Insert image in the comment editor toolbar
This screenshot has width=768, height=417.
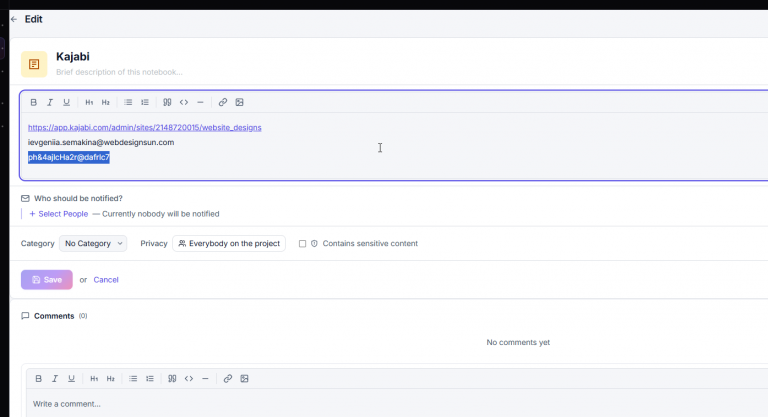244,379
